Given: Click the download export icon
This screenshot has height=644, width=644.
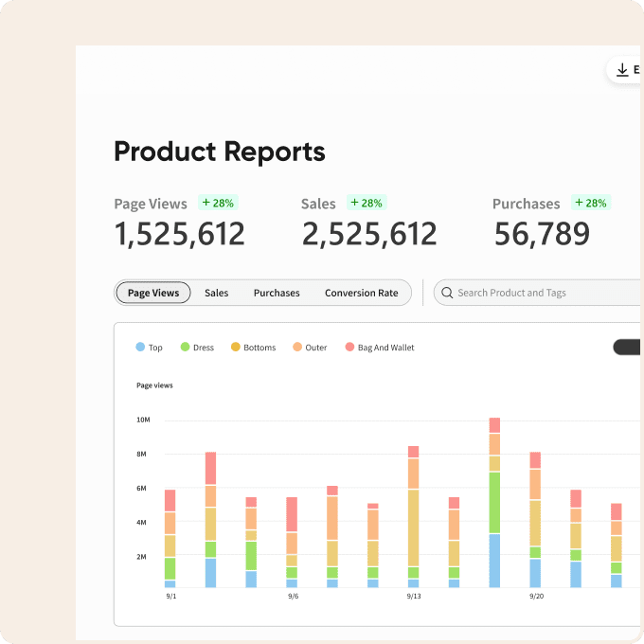Looking at the screenshot, I should click(622, 70).
